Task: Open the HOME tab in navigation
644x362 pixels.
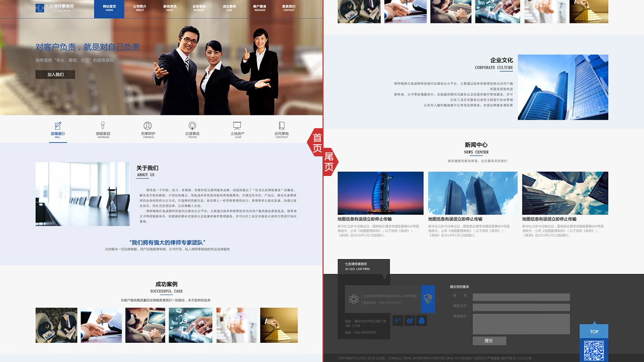Action: pyautogui.click(x=109, y=9)
